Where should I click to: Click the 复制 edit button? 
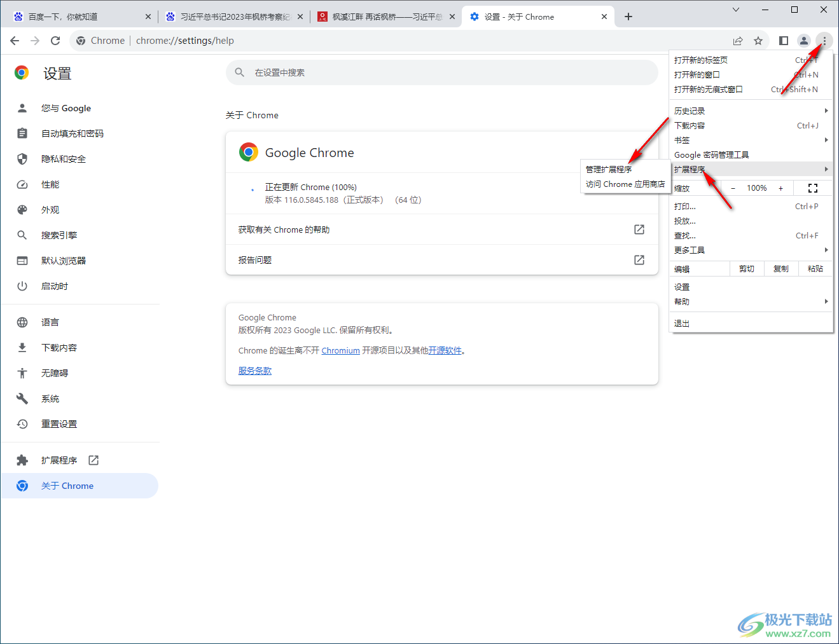pyautogui.click(x=781, y=269)
